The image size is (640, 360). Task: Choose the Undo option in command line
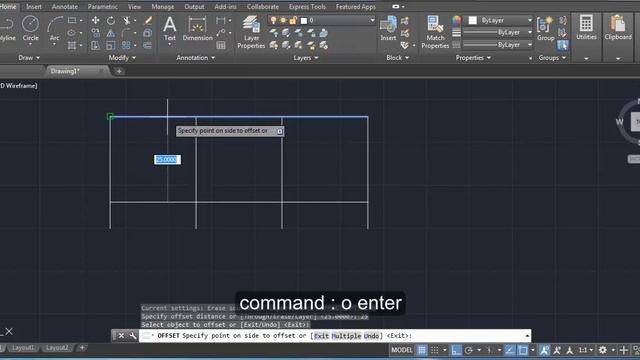click(x=371, y=336)
